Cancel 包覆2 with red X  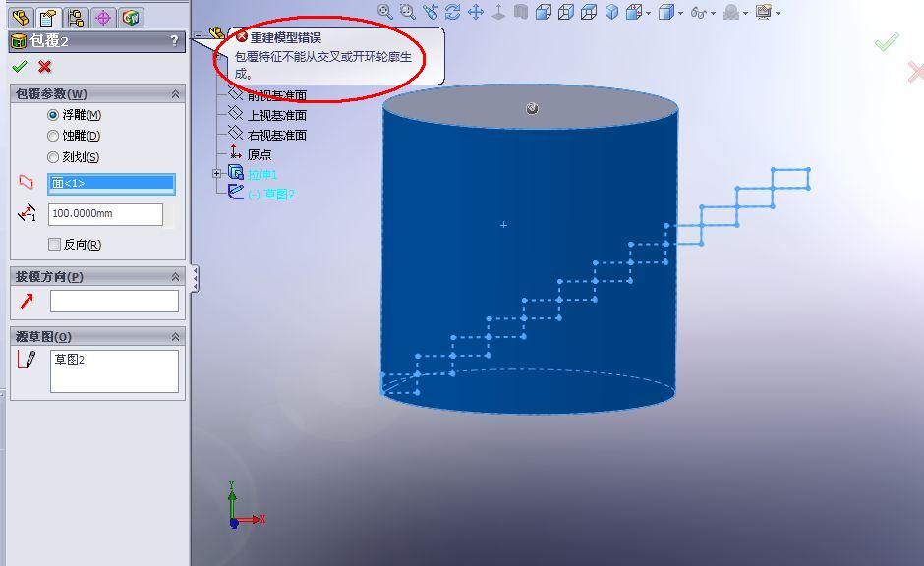coord(45,67)
